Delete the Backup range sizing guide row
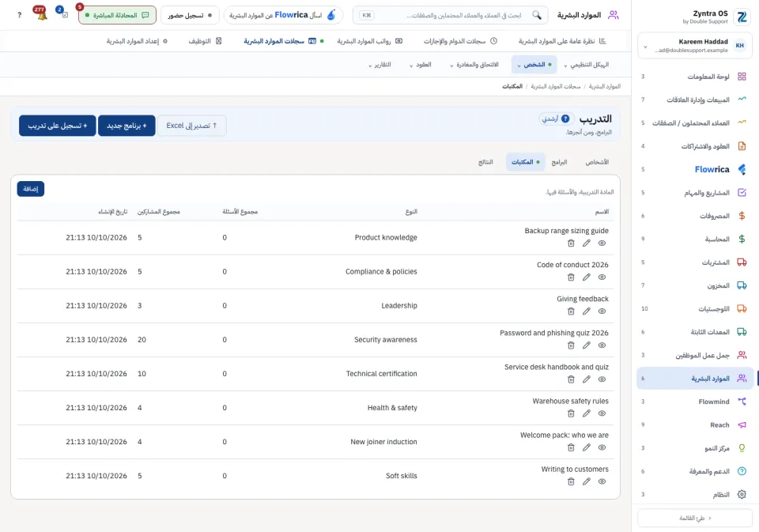759x532 pixels. tap(571, 243)
